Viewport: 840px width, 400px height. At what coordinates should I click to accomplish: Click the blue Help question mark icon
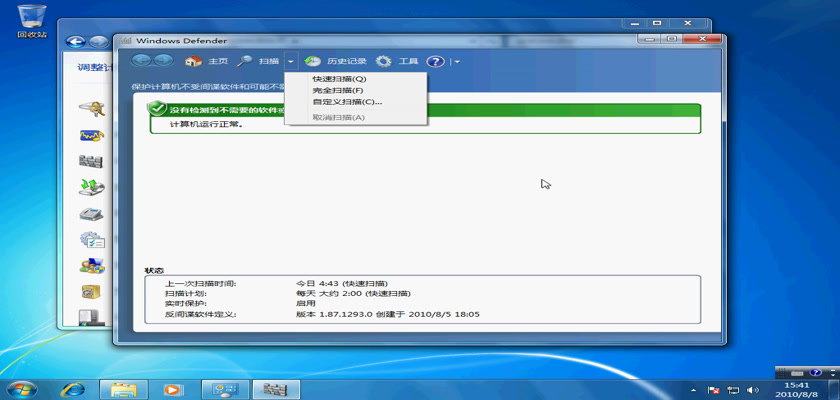click(435, 61)
